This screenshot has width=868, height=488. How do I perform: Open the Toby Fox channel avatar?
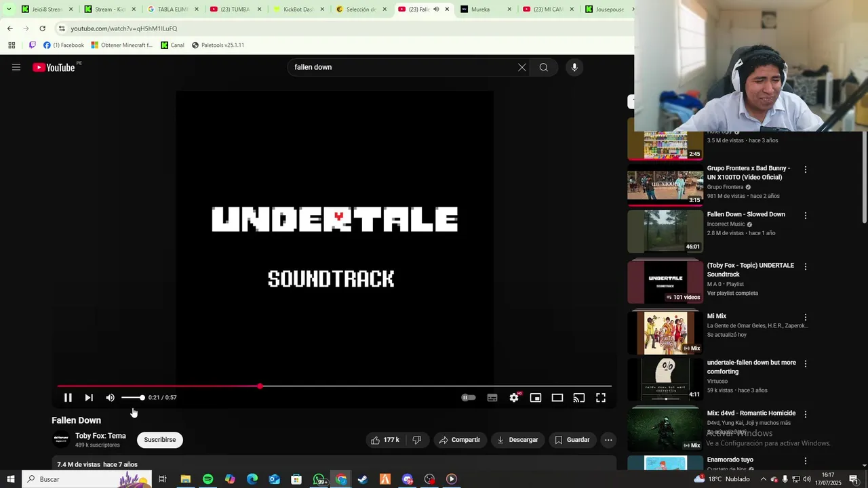(61, 440)
